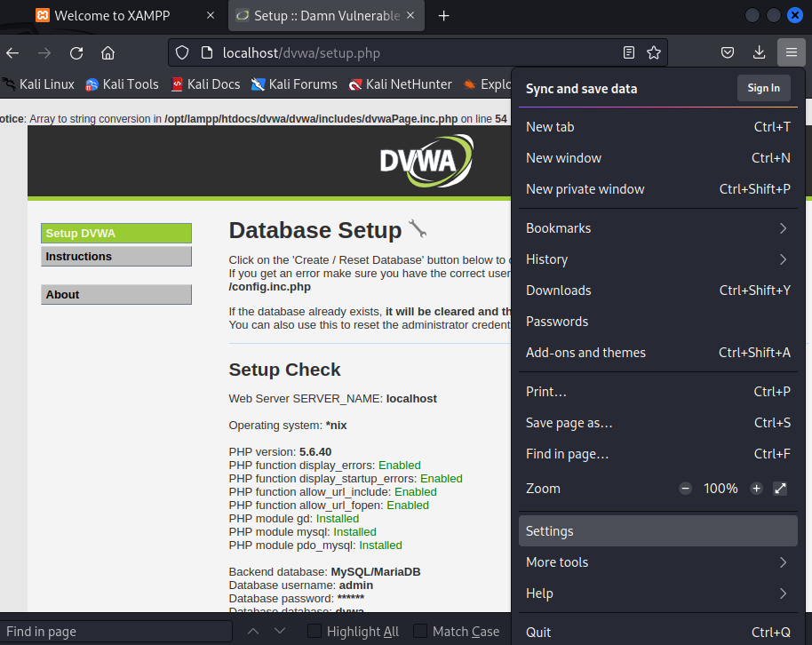Reset zoom by clicking 100%
The height and width of the screenshot is (645, 812).
click(x=720, y=489)
